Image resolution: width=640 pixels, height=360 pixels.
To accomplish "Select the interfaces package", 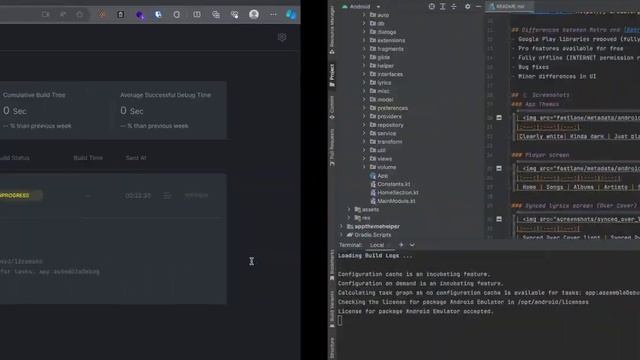I will [x=386, y=74].
